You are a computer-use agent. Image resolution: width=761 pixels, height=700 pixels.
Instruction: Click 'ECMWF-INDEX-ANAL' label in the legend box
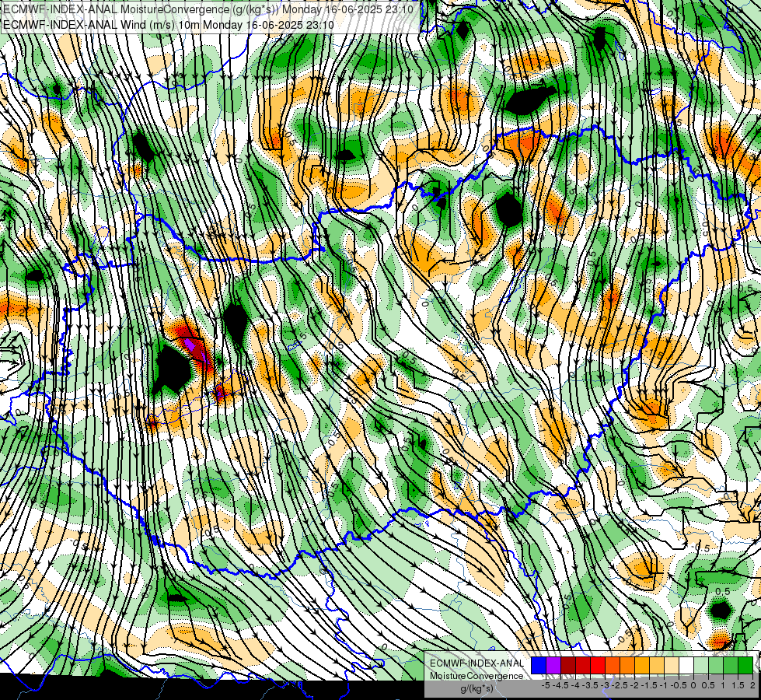click(x=476, y=663)
